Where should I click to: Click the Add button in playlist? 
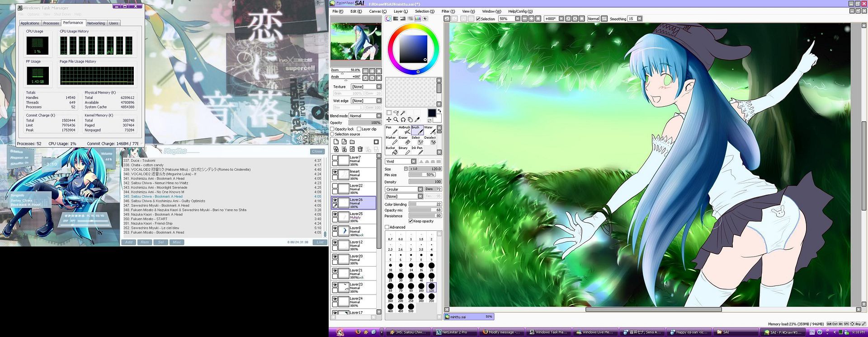129,242
